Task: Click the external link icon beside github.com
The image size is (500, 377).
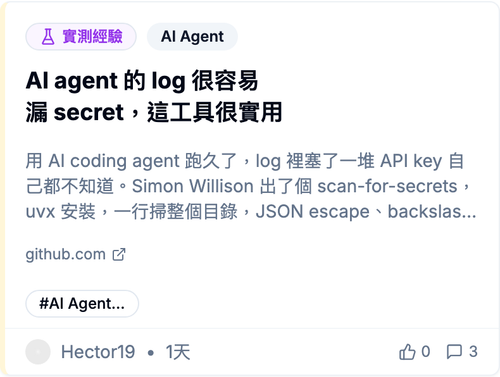Action: click(x=119, y=255)
